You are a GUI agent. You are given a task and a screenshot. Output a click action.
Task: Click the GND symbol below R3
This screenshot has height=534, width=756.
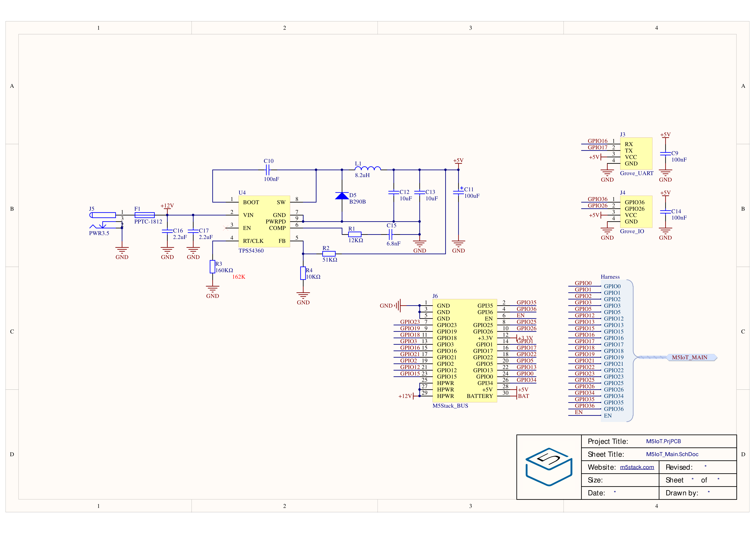212,292
